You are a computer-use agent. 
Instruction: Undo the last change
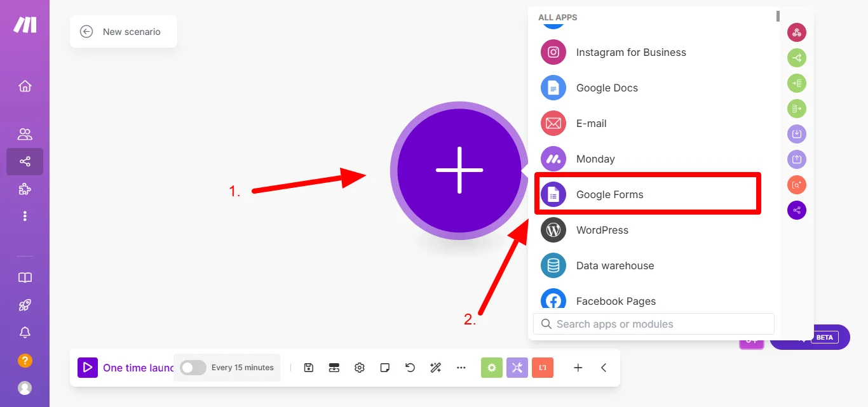pos(410,367)
